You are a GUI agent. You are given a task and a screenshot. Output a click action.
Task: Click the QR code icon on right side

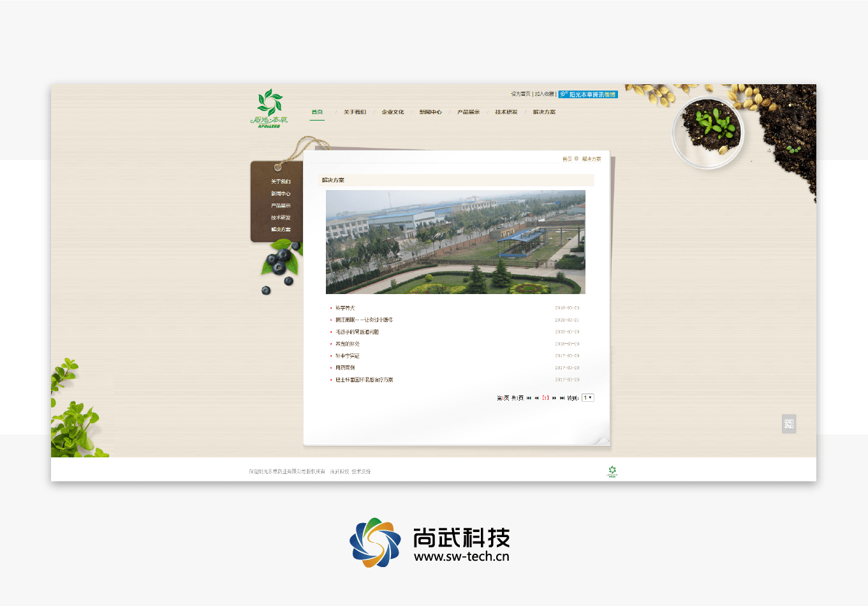pos(789,424)
